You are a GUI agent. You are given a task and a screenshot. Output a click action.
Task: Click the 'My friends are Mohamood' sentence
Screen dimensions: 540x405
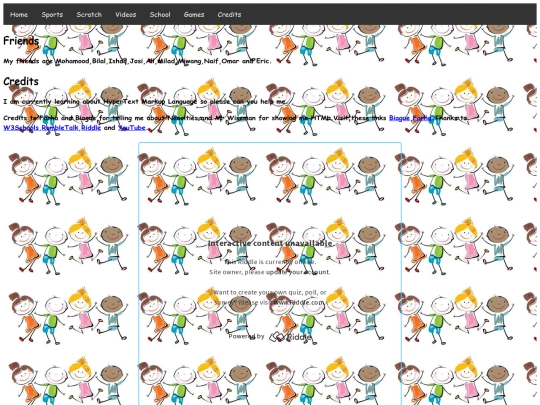coord(137,61)
